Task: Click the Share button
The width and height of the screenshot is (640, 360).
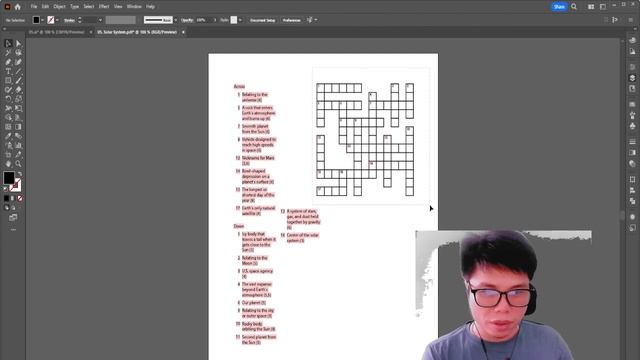Action: [559, 7]
